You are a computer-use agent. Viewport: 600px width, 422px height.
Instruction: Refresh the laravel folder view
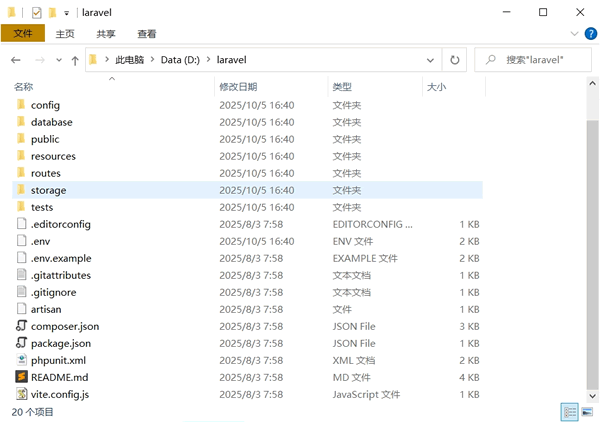click(x=455, y=60)
